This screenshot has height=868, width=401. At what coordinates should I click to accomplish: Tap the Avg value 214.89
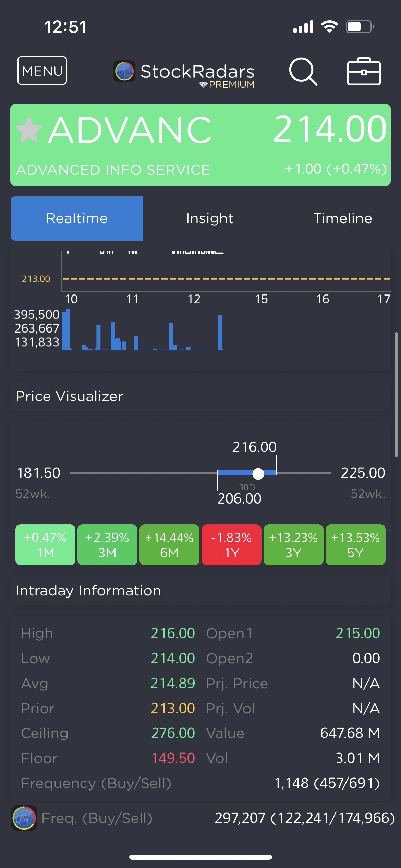click(x=173, y=683)
